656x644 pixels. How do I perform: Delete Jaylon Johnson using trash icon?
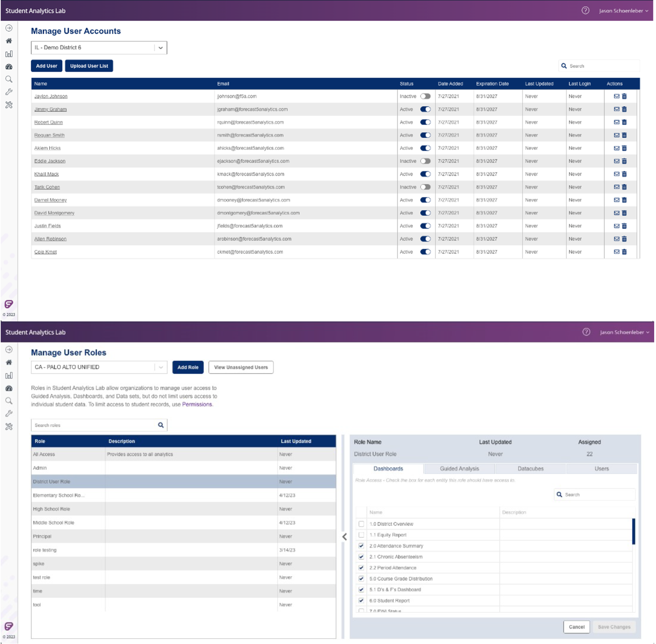pos(624,96)
